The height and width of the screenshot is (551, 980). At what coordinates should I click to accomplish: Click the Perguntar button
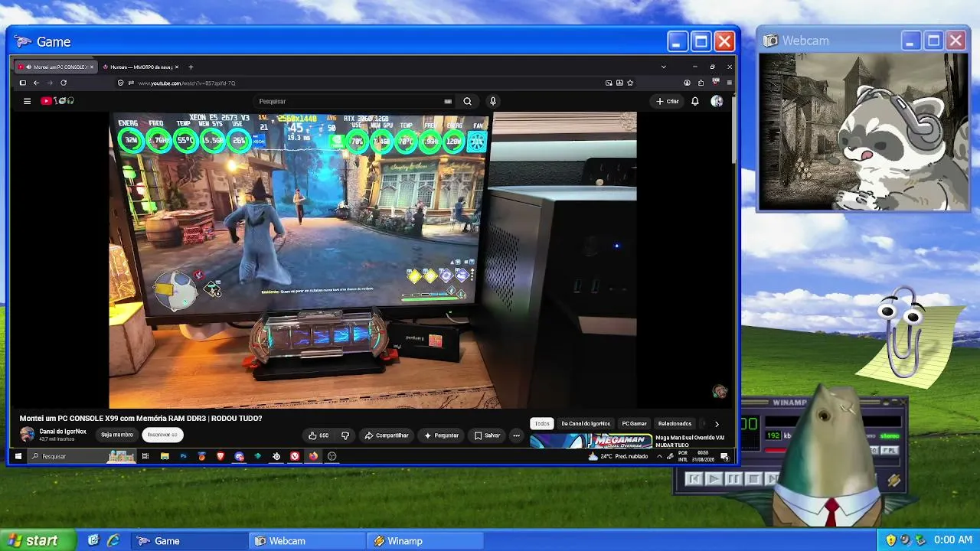coord(442,435)
